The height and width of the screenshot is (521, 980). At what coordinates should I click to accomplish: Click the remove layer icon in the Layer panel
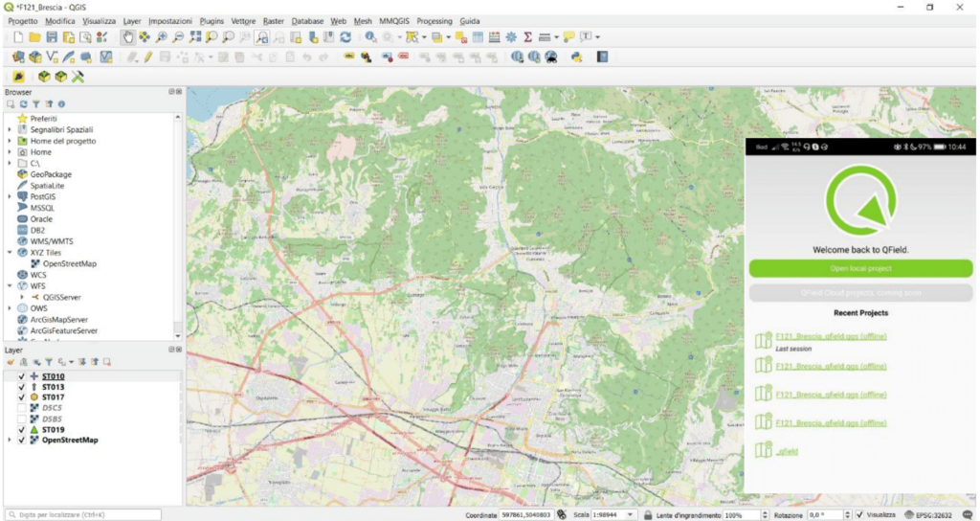coord(107,362)
